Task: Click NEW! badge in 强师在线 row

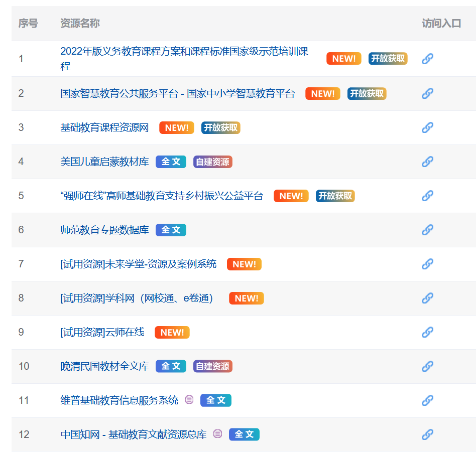Action: click(x=291, y=196)
